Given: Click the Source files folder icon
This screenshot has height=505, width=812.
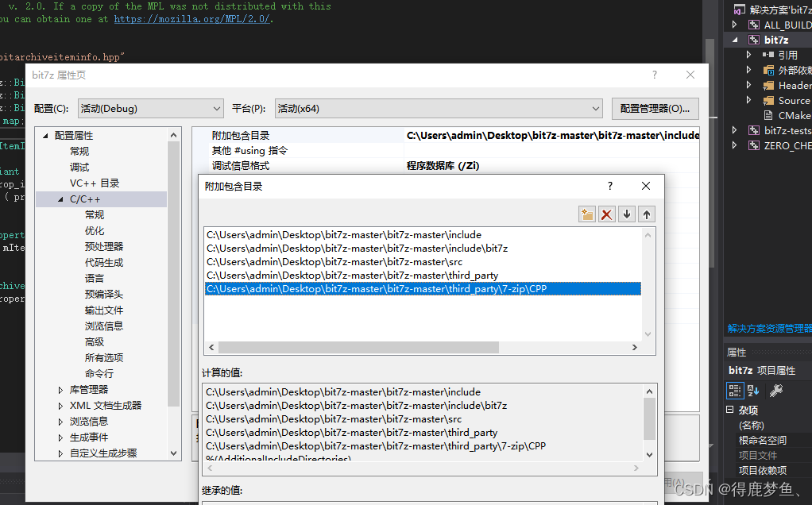Looking at the screenshot, I should pos(768,100).
